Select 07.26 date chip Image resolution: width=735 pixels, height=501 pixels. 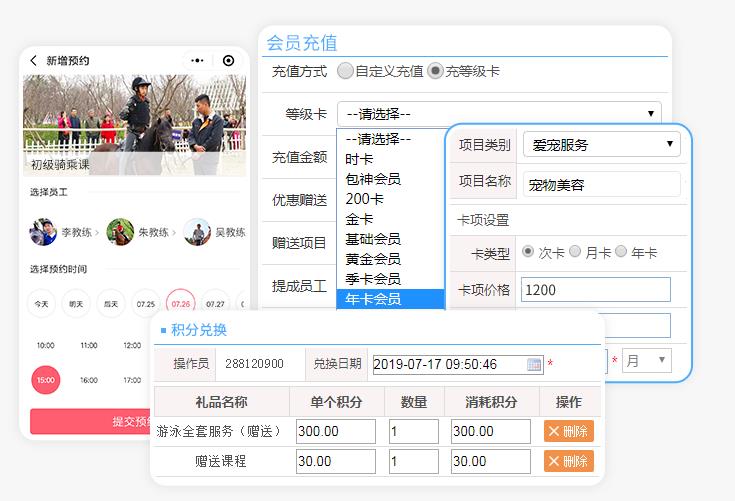point(180,304)
